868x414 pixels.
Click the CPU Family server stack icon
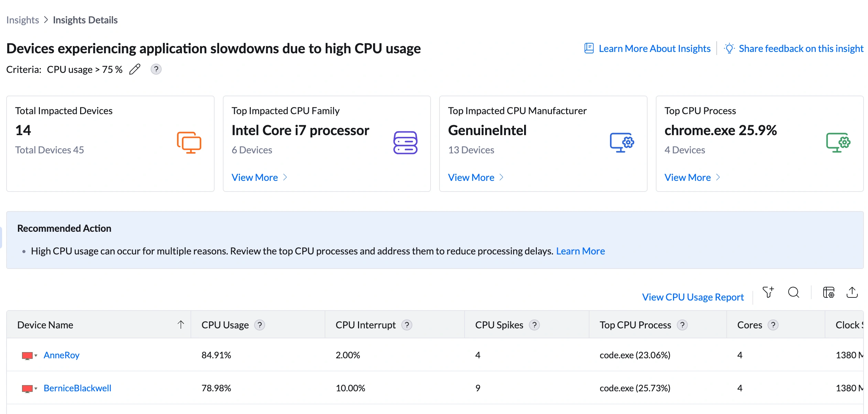(405, 142)
